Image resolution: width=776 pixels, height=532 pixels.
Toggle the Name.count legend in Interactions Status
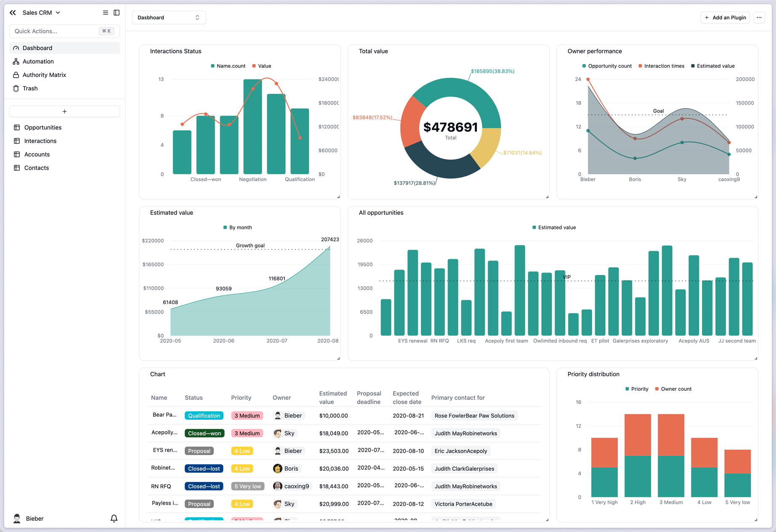pos(227,66)
